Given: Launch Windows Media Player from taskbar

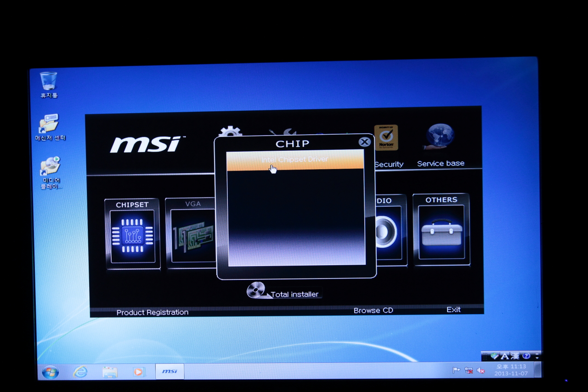Looking at the screenshot, I should pos(139,372).
